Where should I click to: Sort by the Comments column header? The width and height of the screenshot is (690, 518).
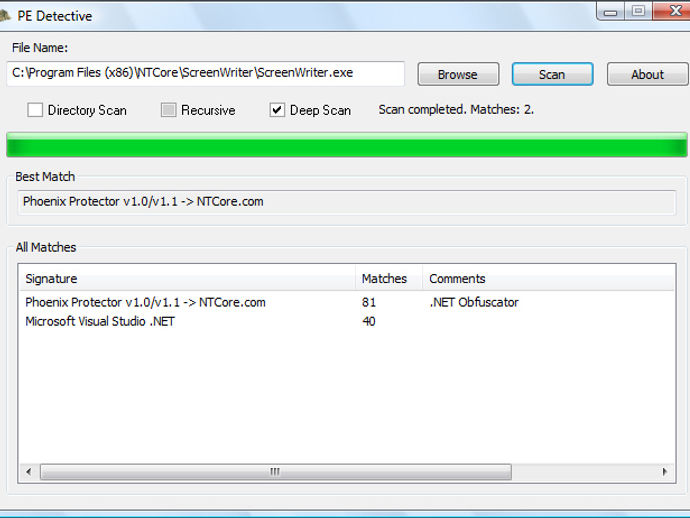548,279
